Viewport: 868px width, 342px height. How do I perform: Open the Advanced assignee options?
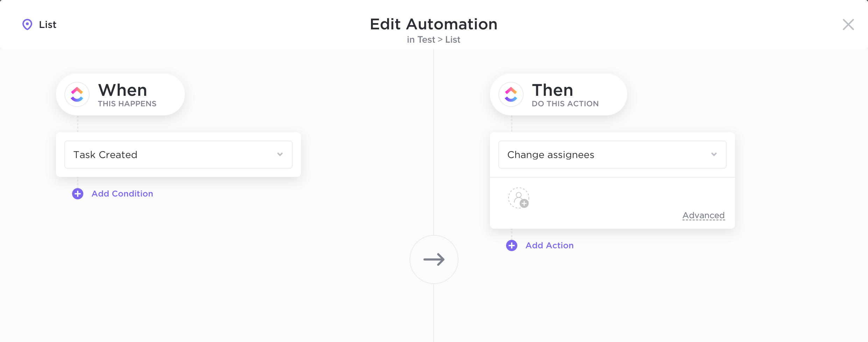click(703, 215)
